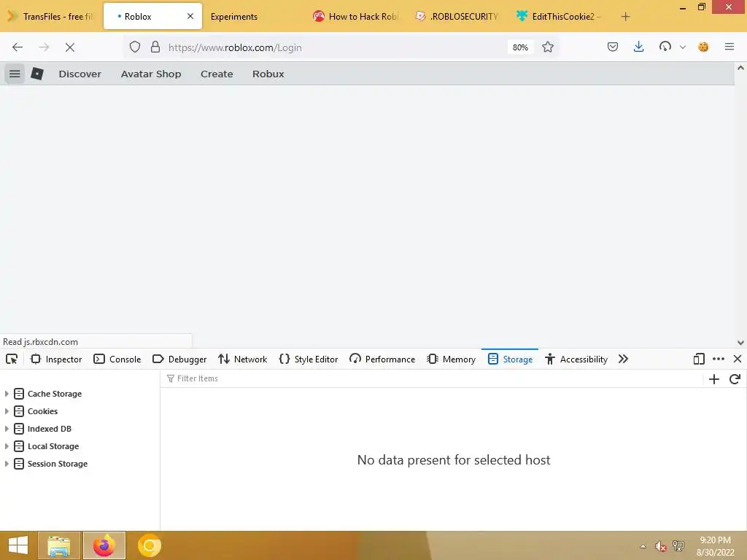Open the Discover link in Roblox navbar

tap(80, 74)
